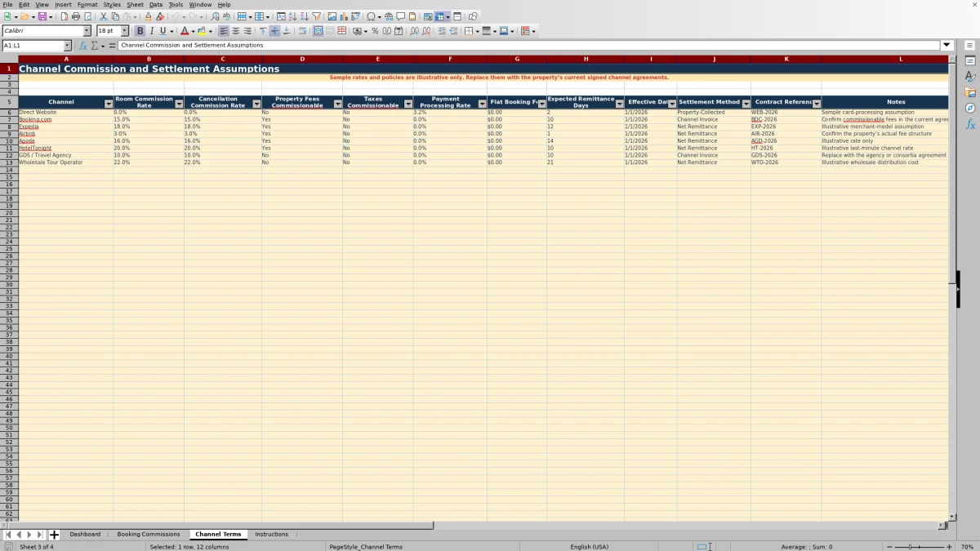Image resolution: width=980 pixels, height=551 pixels.
Task: Toggle Underline formatting button
Action: [163, 31]
